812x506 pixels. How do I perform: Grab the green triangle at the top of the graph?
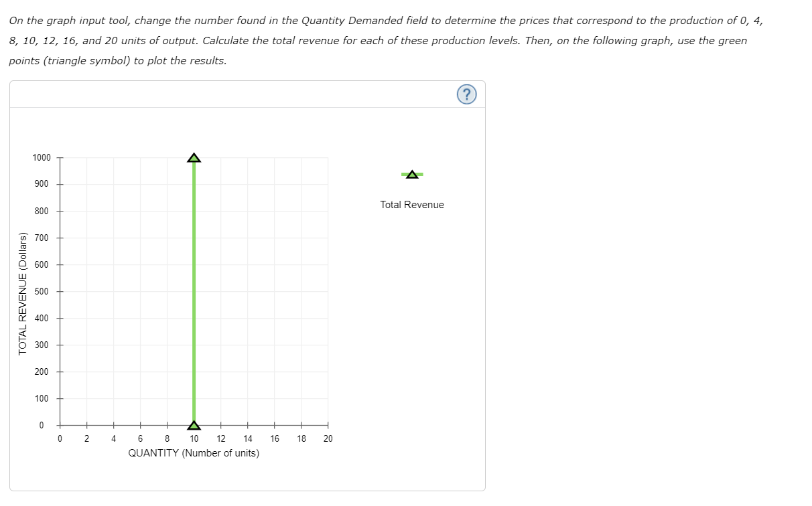pos(194,157)
